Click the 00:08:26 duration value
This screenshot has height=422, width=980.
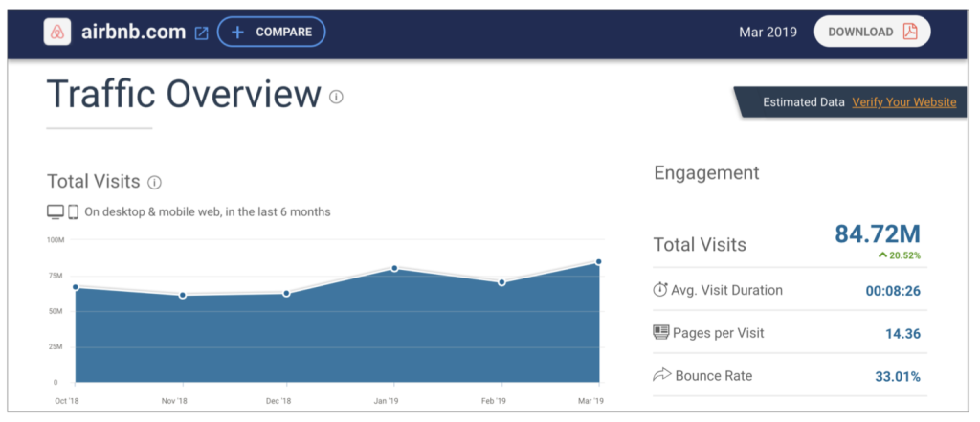(893, 291)
